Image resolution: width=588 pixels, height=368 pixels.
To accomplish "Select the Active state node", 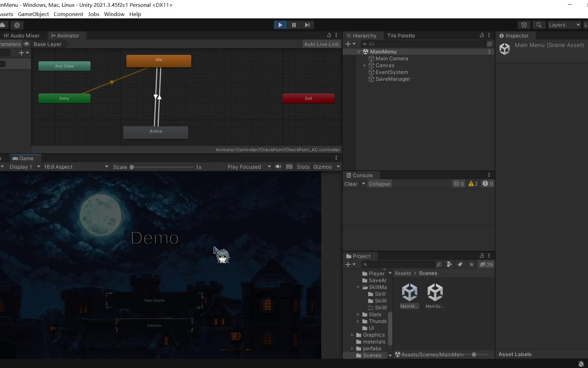I will 156,132.
